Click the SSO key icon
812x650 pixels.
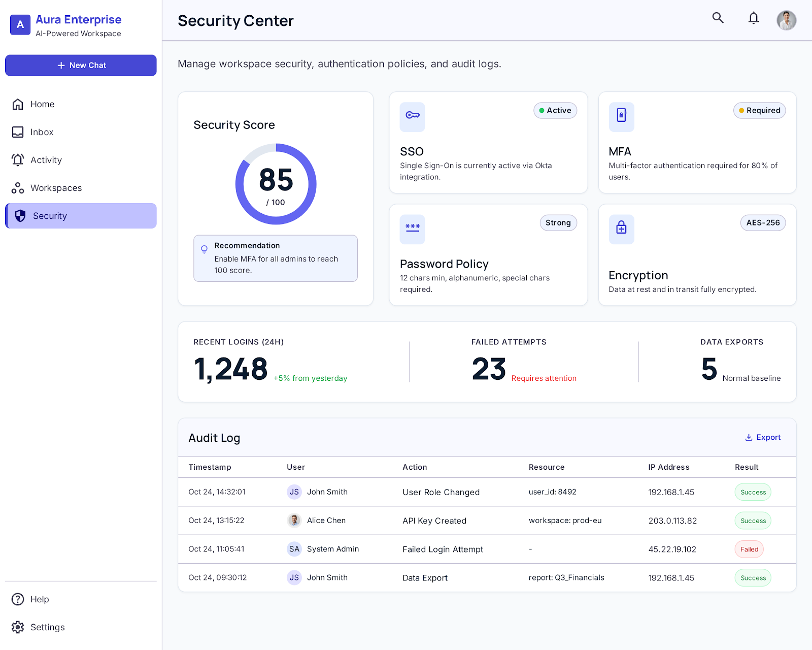point(412,117)
